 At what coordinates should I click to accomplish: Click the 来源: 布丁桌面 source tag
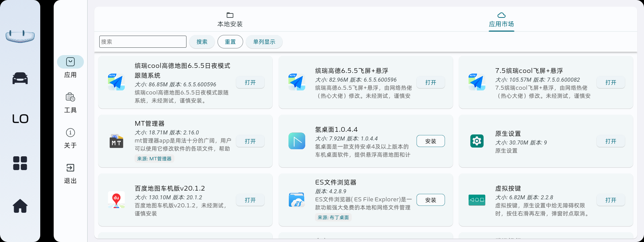[x=333, y=217]
